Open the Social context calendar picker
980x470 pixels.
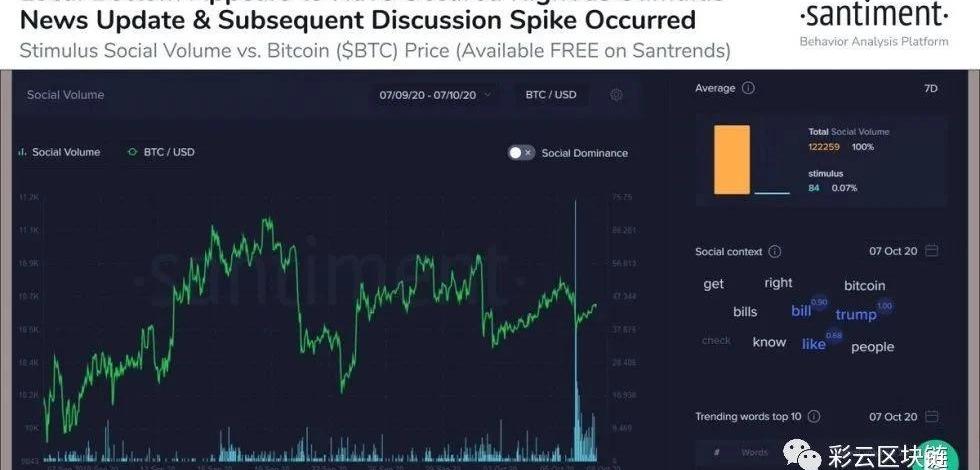click(x=931, y=251)
